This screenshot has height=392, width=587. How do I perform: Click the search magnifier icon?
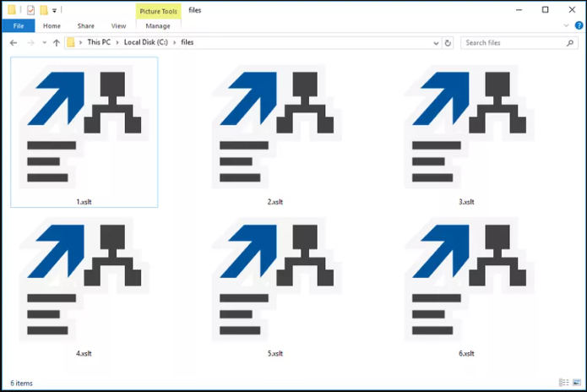pos(570,43)
